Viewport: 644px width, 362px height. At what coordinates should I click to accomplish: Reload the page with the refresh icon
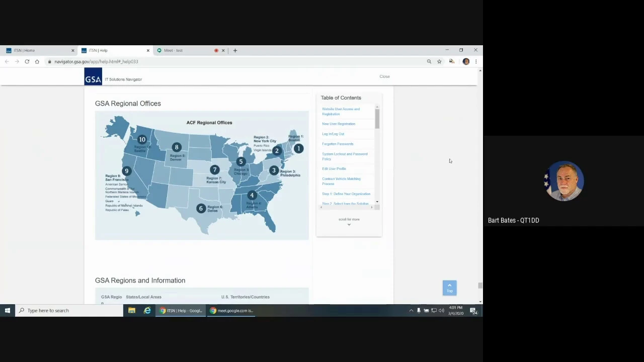(x=27, y=61)
